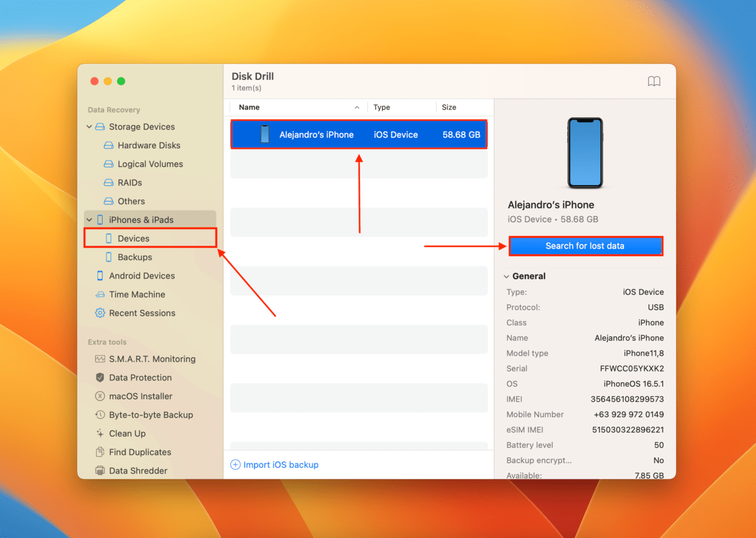This screenshot has height=538, width=756.
Task: Open the help book icon
Action: 654,81
